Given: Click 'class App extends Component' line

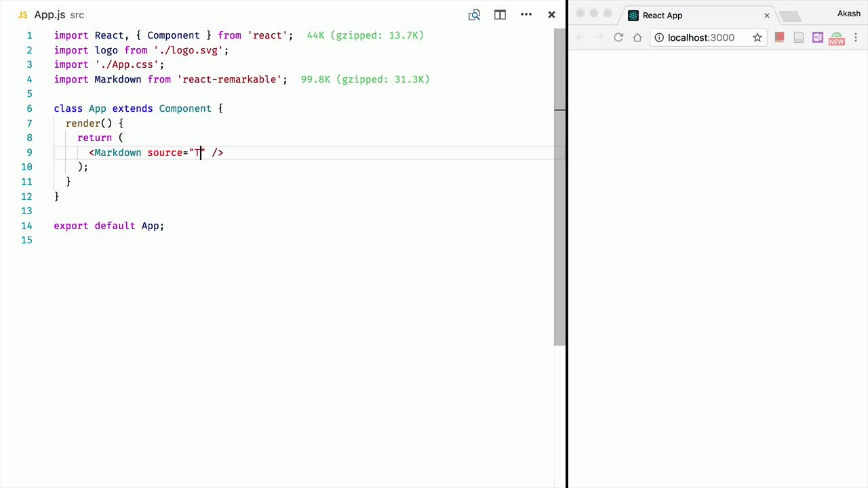Looking at the screenshot, I should coord(138,108).
